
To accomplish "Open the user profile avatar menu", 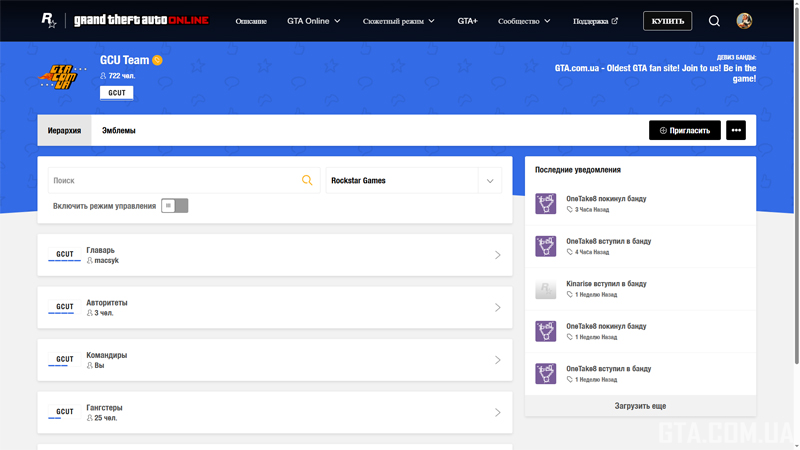I will tap(744, 21).
